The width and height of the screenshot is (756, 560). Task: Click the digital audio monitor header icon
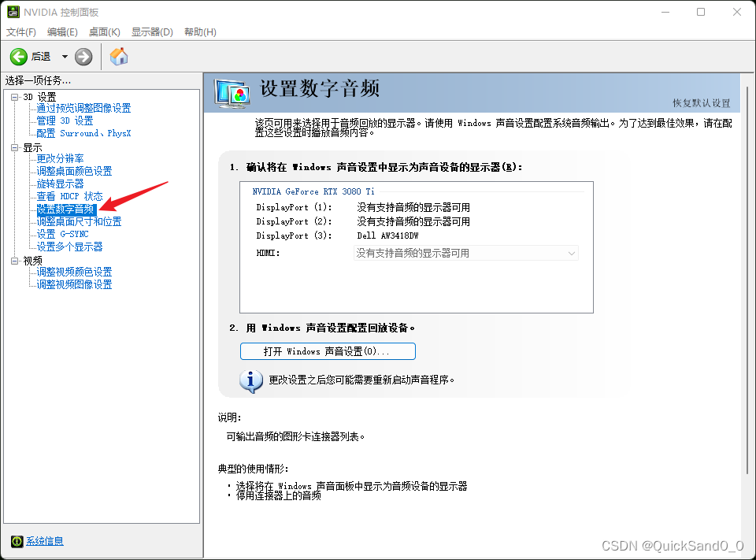(232, 94)
